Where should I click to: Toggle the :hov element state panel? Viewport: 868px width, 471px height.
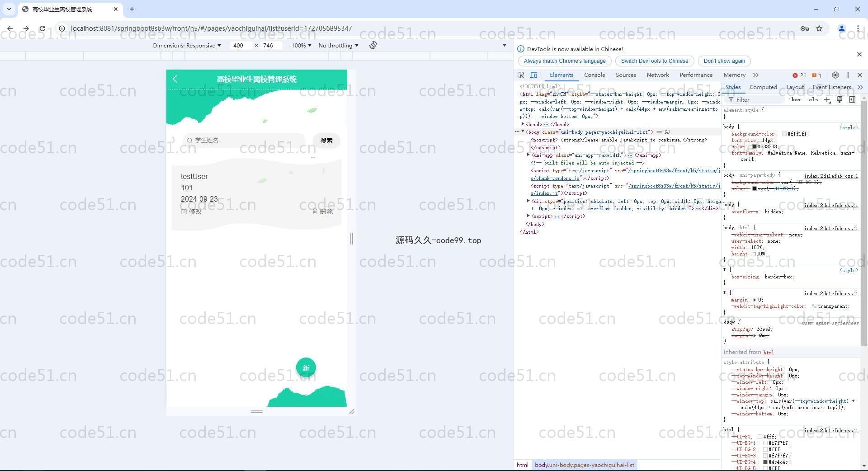(795, 99)
